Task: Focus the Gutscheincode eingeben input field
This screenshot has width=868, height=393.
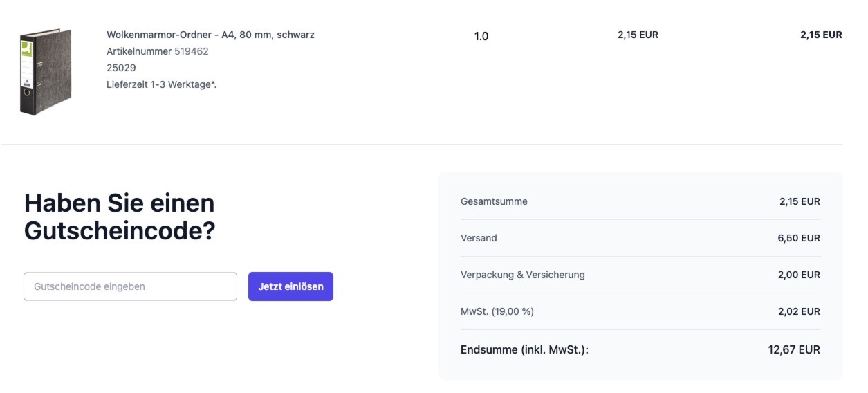Action: [130, 286]
